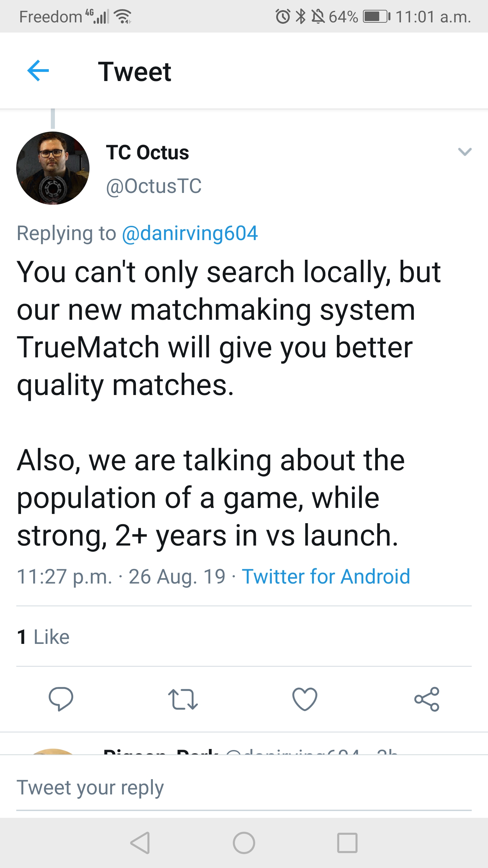Retweet this tweet
This screenshot has height=868, width=488.
click(x=183, y=699)
